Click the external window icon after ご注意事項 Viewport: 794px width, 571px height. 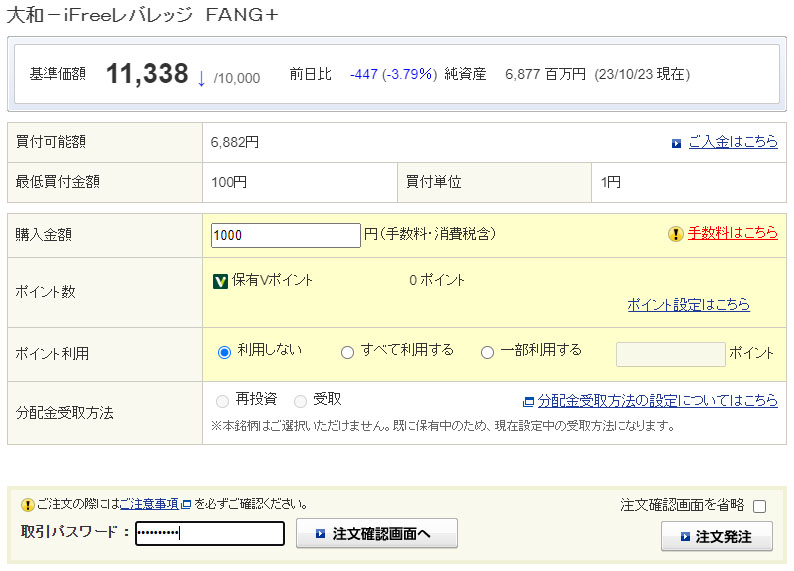[186, 504]
